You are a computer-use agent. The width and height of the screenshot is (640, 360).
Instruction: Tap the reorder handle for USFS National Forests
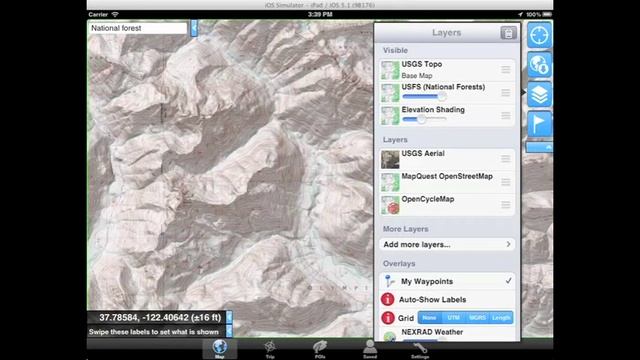click(x=506, y=93)
